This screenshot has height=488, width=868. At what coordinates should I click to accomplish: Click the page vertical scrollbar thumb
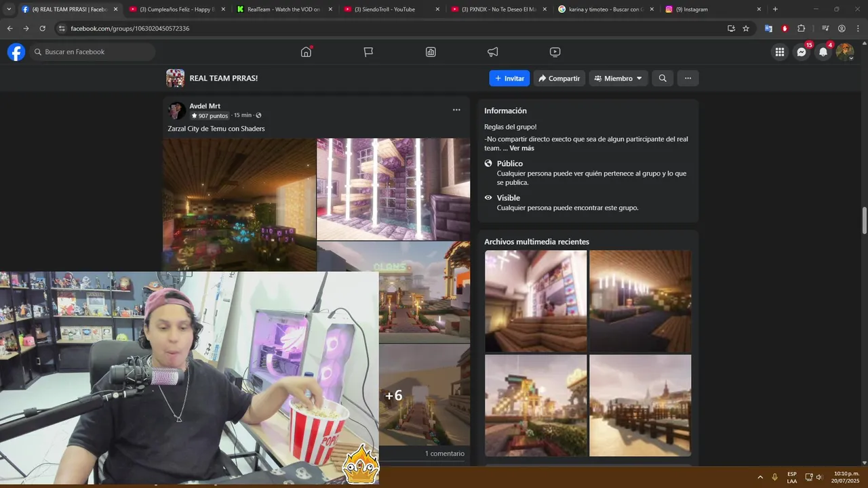pyautogui.click(x=864, y=220)
